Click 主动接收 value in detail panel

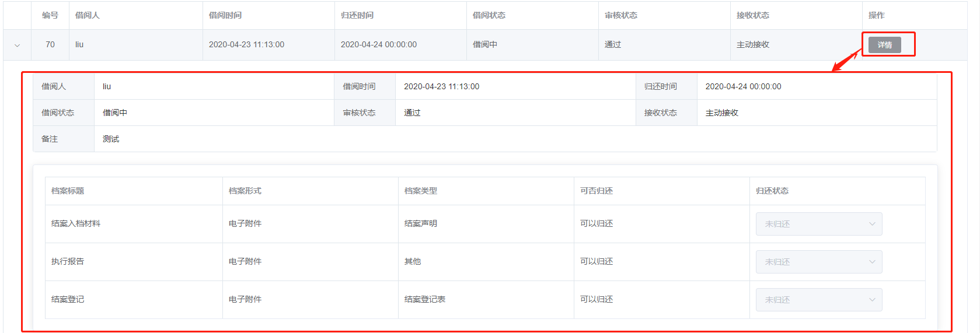tap(722, 113)
